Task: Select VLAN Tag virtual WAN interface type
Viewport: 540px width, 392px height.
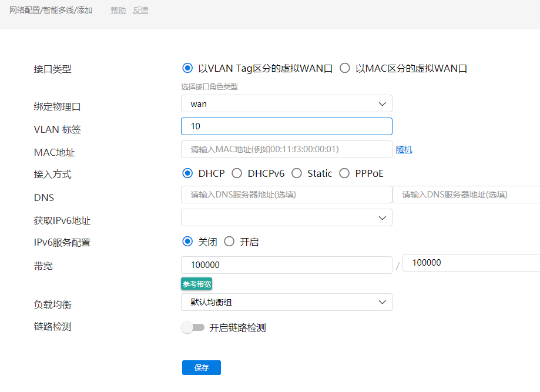Action: [x=188, y=68]
